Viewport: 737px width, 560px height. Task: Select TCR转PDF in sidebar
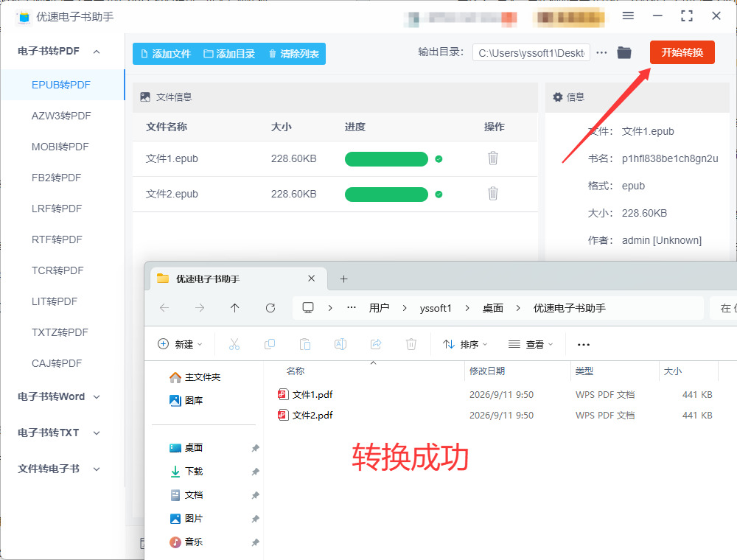tap(57, 270)
